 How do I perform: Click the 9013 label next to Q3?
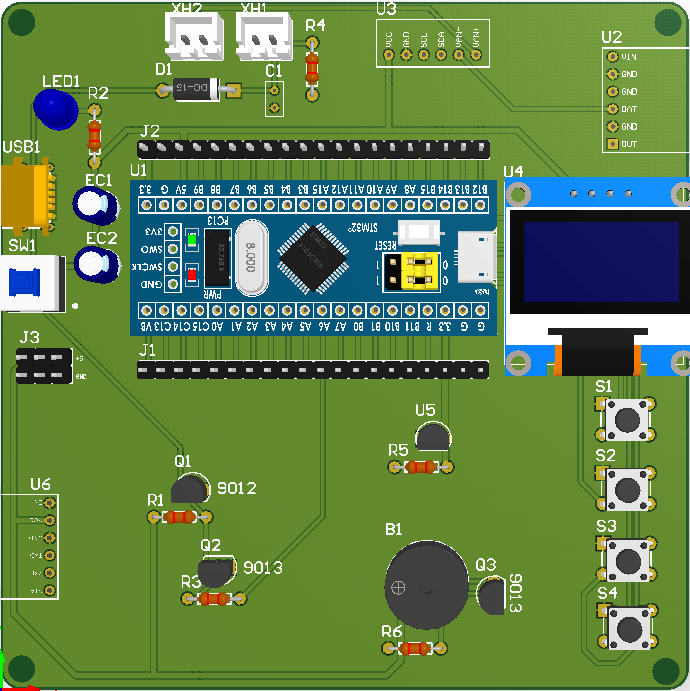coord(515,593)
